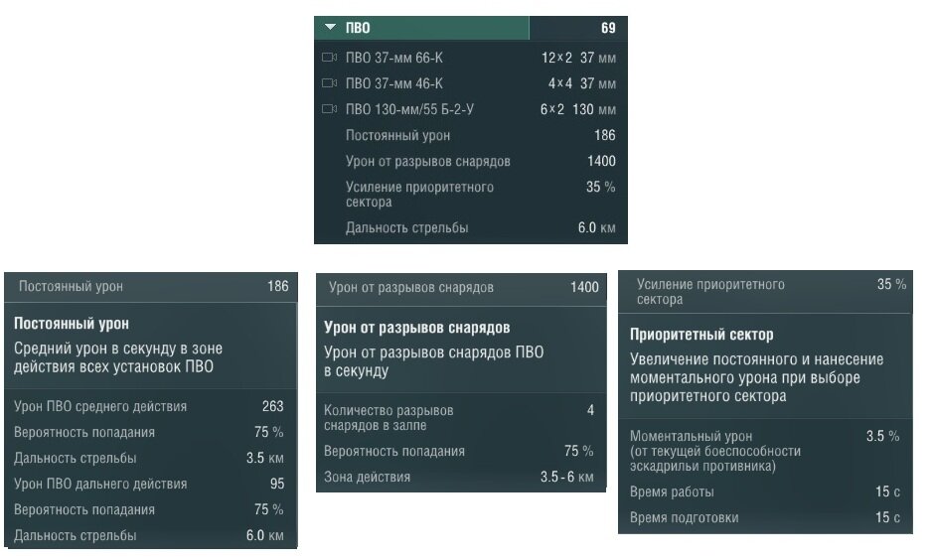The height and width of the screenshot is (560, 933).
Task: Click camera icon beside ПВО 37-мм 46-К
Action: tap(329, 83)
